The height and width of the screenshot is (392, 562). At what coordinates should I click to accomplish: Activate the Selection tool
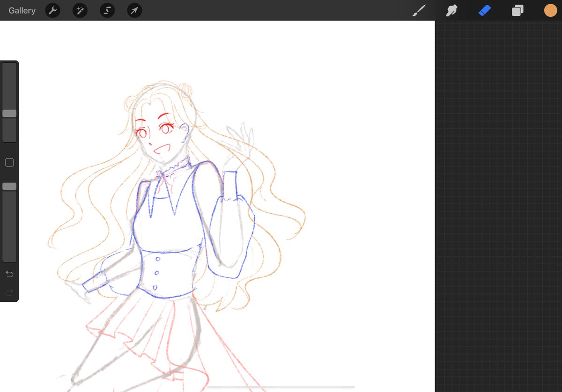(x=107, y=10)
